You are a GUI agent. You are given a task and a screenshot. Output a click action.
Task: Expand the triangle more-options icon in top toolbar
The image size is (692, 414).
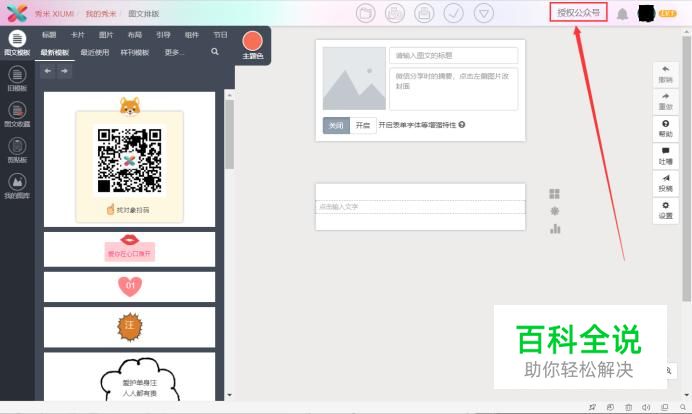(x=483, y=13)
